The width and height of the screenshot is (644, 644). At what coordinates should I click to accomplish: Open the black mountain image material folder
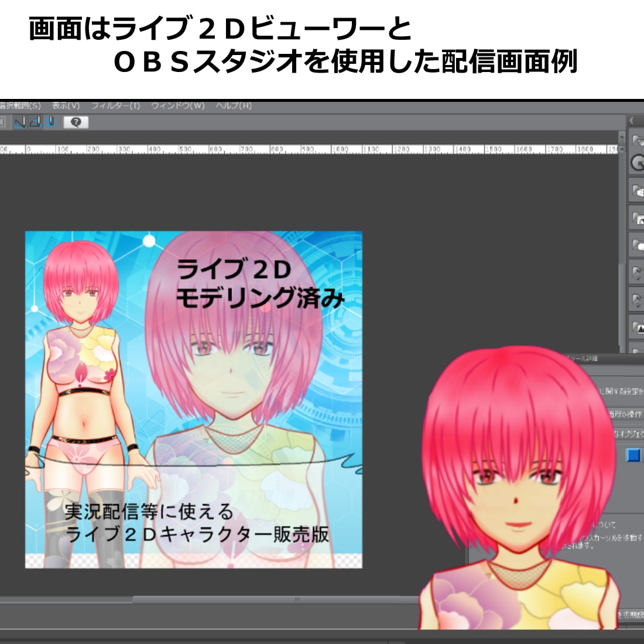(x=638, y=327)
